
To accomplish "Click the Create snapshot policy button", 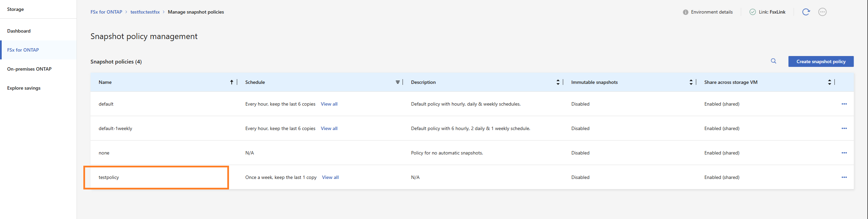I will click(x=821, y=61).
